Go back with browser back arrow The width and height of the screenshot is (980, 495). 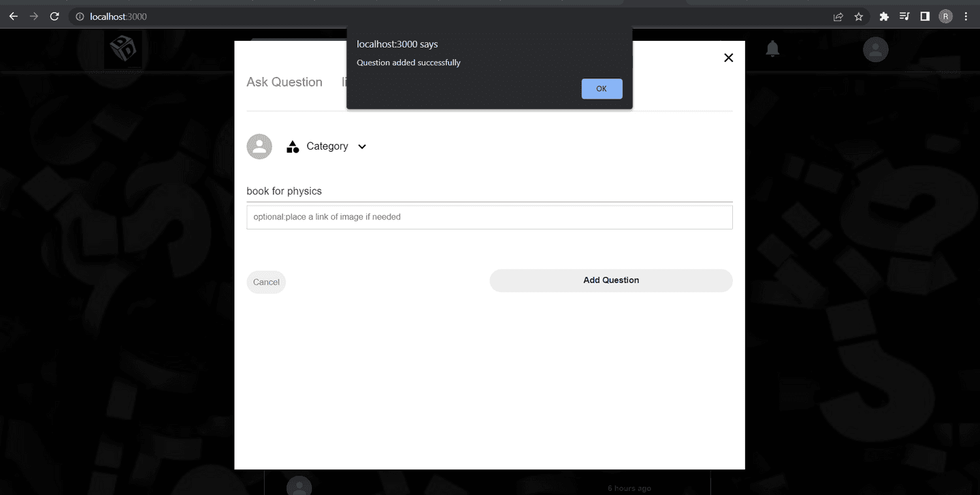[13, 16]
